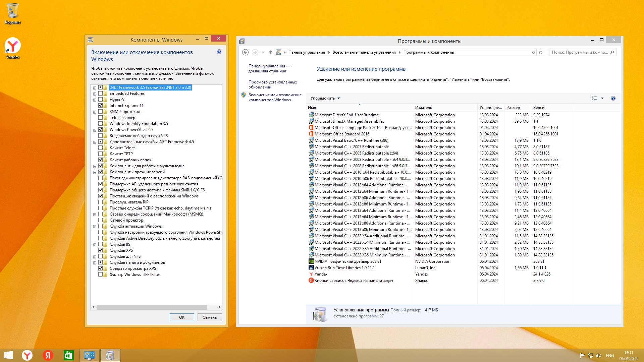Image resolution: width=644 pixels, height=362 pixels.
Task: Click the view options list icon
Action: pos(594,98)
